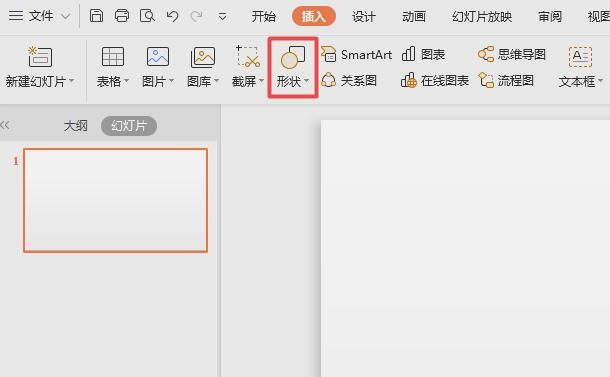
Task: Insert an 在线图表 online chart
Action: point(435,81)
